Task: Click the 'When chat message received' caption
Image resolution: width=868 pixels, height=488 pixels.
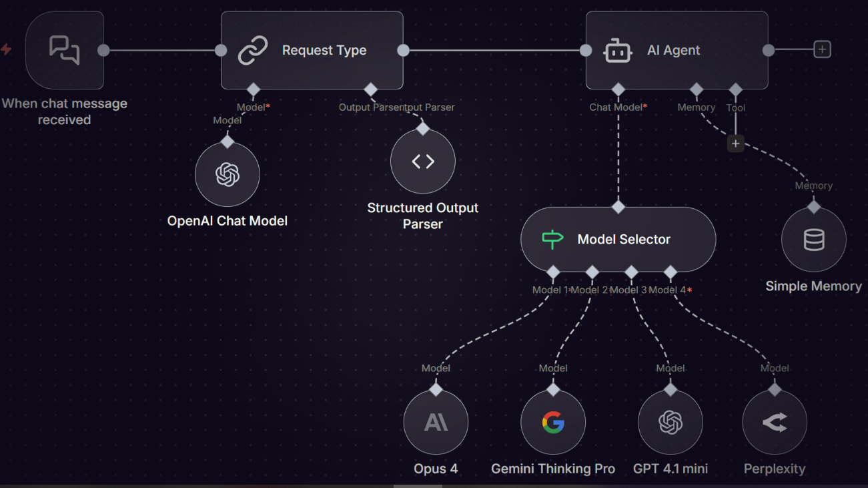Action: pyautogui.click(x=64, y=111)
